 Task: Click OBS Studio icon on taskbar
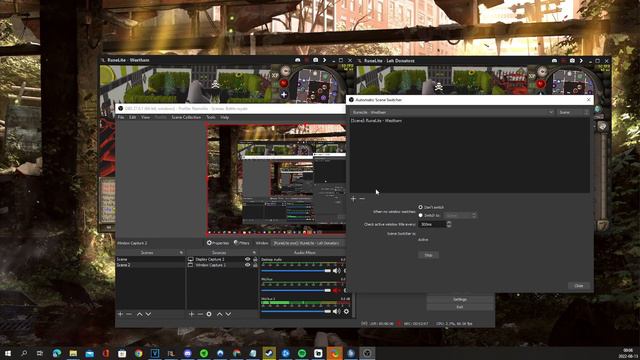(x=367, y=353)
